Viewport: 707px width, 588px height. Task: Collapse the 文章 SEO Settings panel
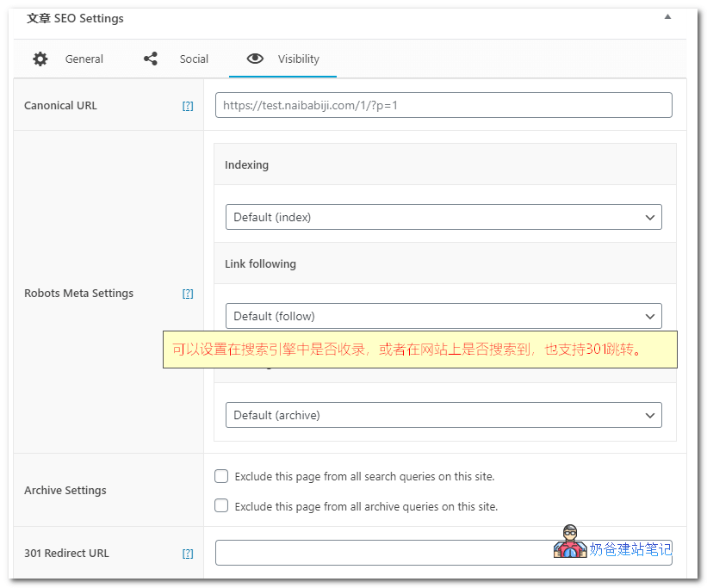tap(667, 15)
